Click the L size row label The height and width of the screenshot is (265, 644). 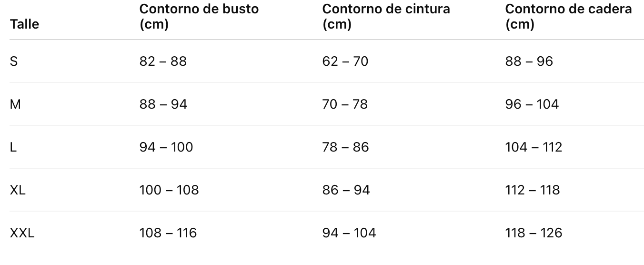tap(13, 147)
